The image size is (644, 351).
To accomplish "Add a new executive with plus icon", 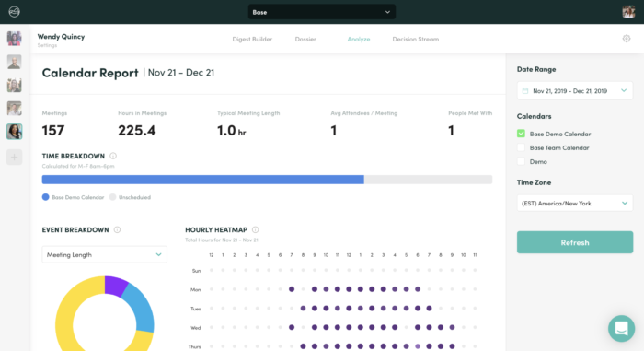I will click(x=15, y=157).
